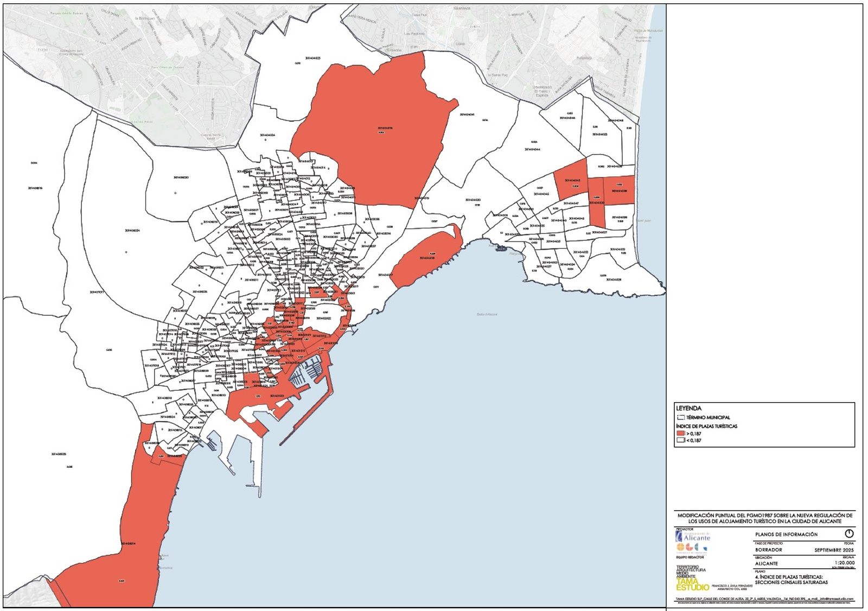
Task: Select the Ayuntamiento de Alicante logo
Action: 693,536
